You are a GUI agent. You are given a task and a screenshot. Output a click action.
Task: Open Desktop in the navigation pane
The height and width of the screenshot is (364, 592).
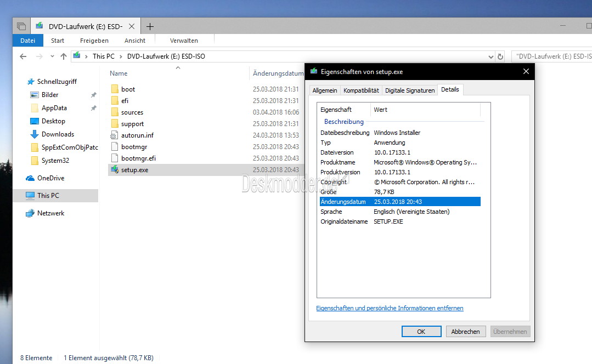point(53,121)
